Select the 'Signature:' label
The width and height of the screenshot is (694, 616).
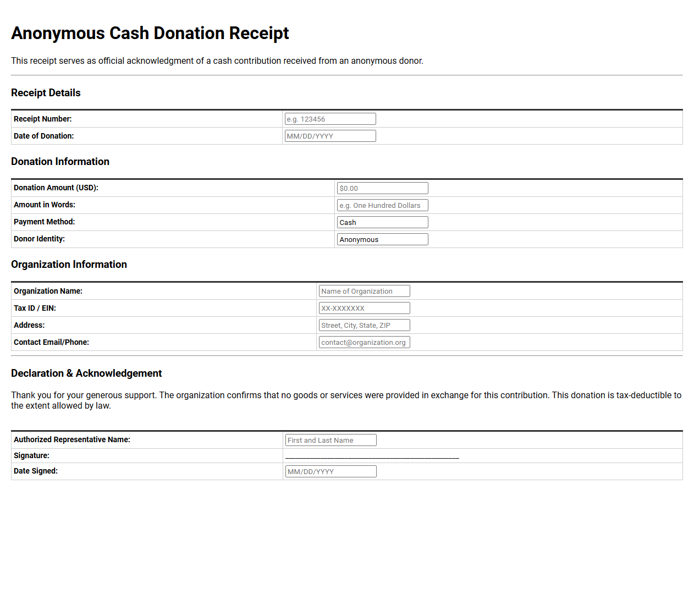point(31,455)
